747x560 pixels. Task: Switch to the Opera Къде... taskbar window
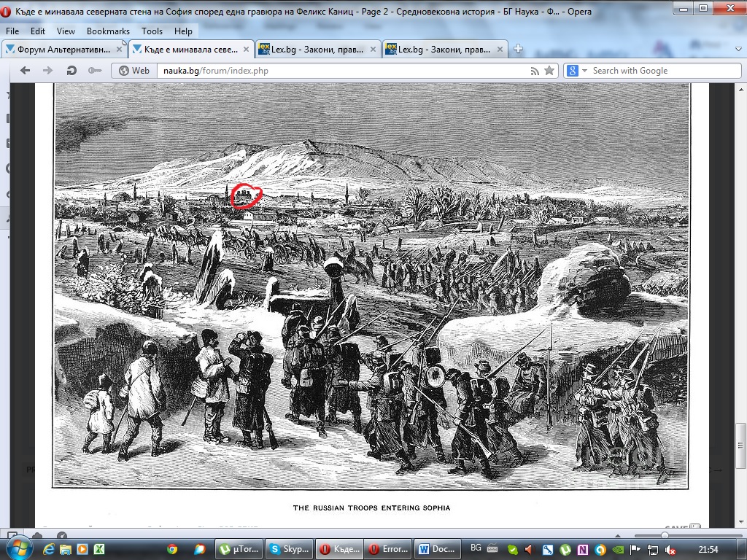click(339, 549)
